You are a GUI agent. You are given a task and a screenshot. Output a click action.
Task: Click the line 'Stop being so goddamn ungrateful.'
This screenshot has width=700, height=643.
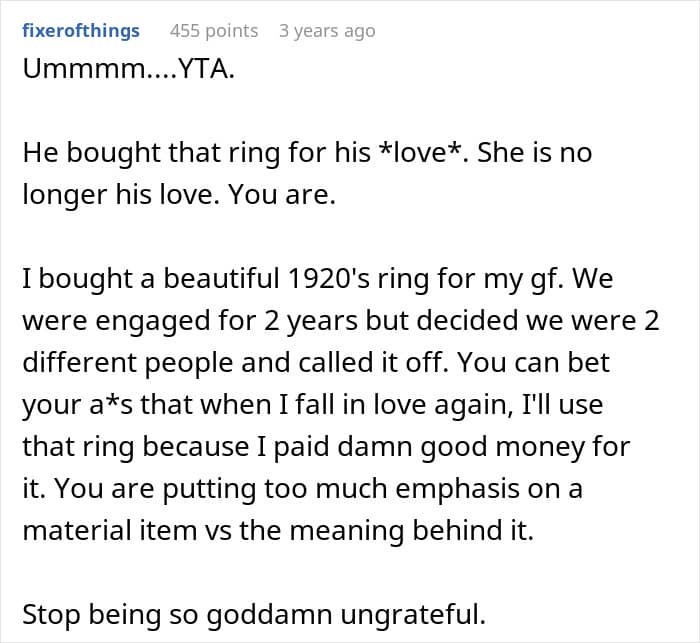tap(254, 614)
